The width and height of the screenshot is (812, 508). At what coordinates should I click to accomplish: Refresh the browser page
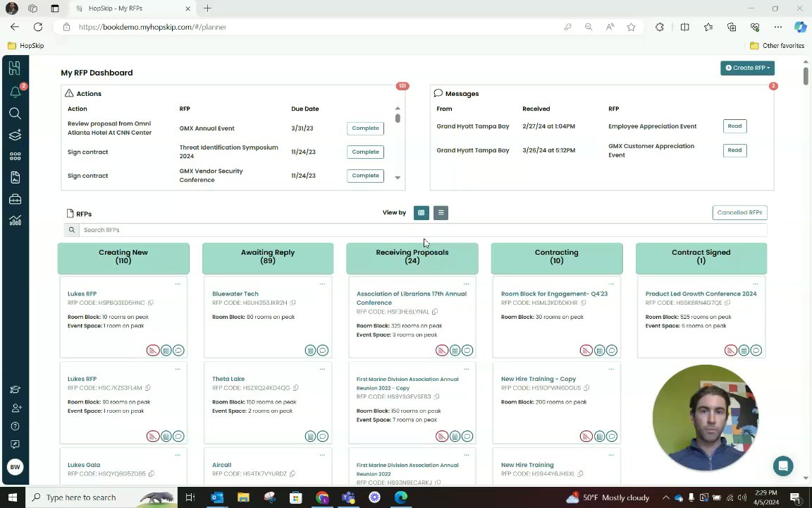click(38, 27)
